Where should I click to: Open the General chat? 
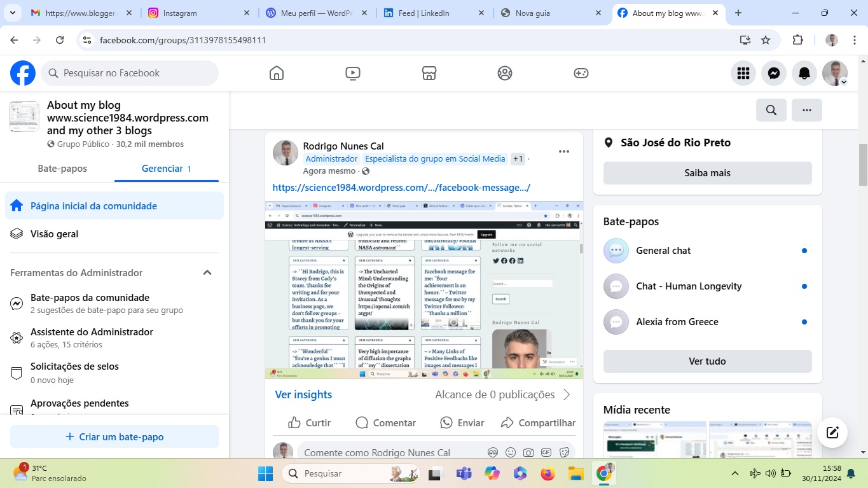pos(707,251)
